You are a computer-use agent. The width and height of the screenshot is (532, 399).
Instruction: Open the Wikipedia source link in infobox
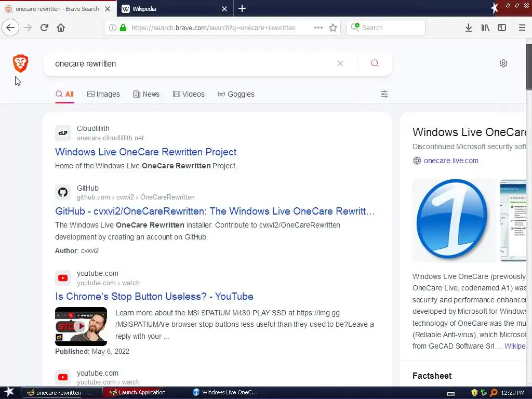[515, 346]
